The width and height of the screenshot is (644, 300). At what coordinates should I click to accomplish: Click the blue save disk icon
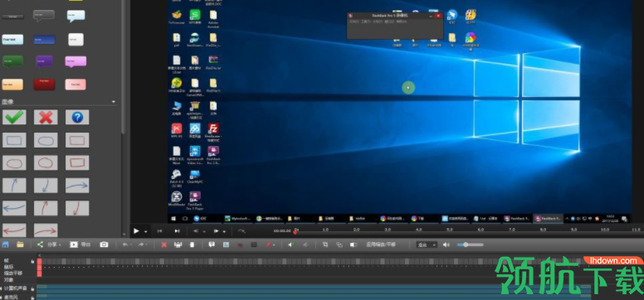pyautogui.click(x=5, y=244)
